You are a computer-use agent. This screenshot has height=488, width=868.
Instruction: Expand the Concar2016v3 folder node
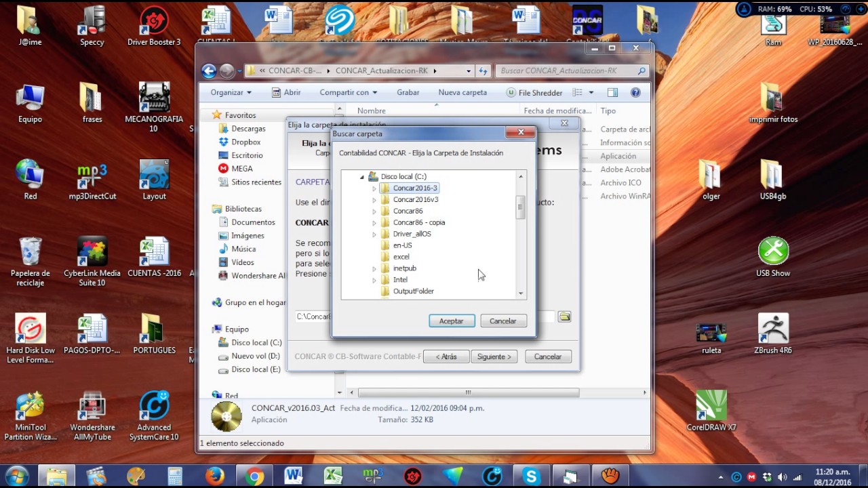(x=374, y=200)
